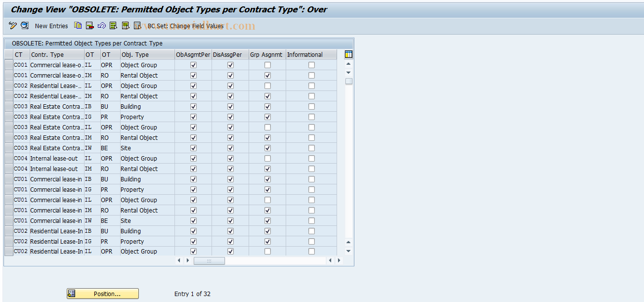
Task: Click the 'Entry 1 of 32' status text
Action: 192,294
